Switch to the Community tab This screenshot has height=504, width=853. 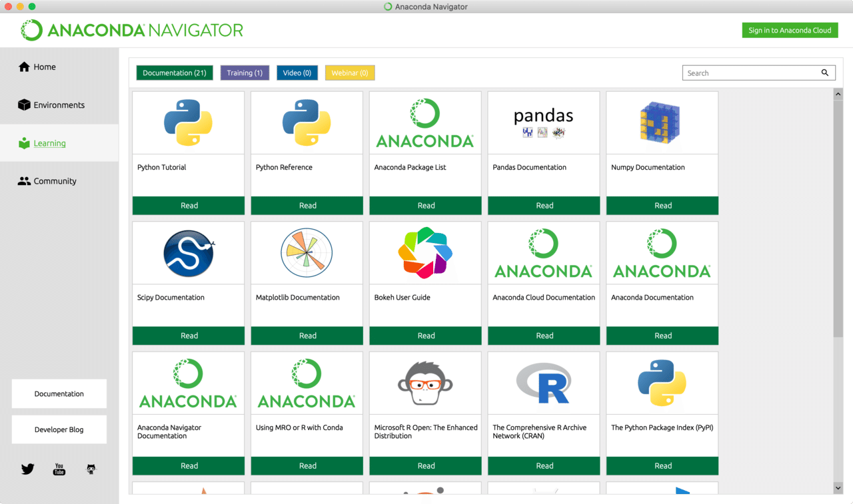(x=59, y=181)
